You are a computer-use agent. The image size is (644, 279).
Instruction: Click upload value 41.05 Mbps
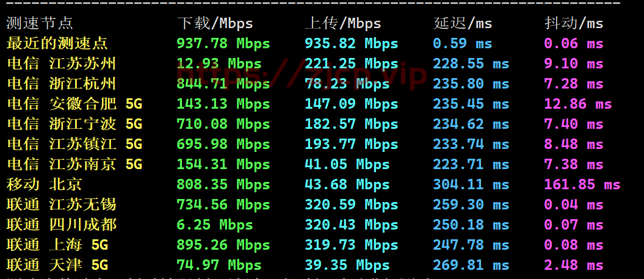pos(347,164)
